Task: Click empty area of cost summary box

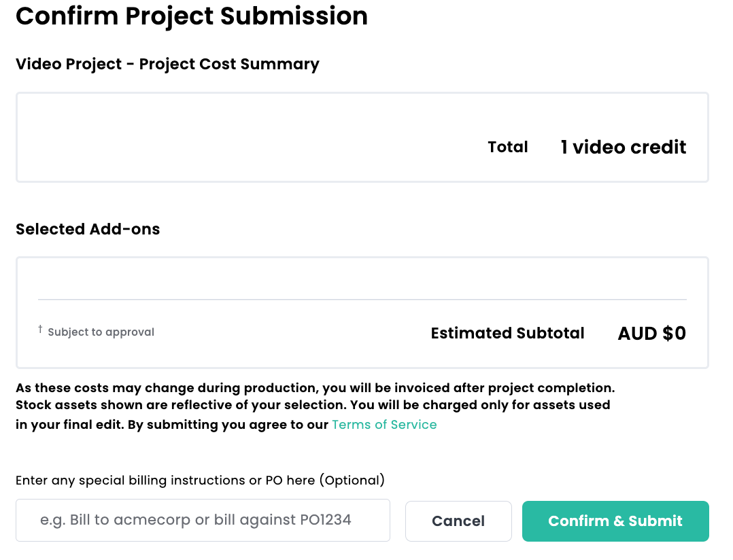Action: (x=234, y=137)
